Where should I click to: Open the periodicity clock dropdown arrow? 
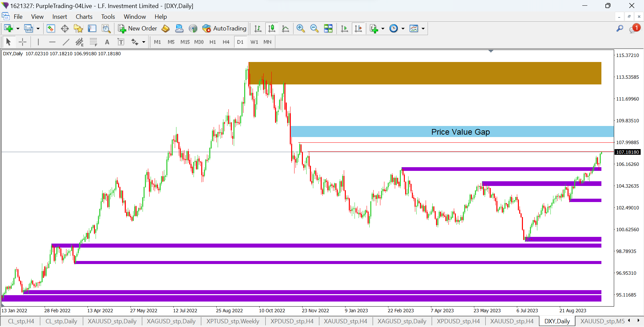[x=403, y=28]
